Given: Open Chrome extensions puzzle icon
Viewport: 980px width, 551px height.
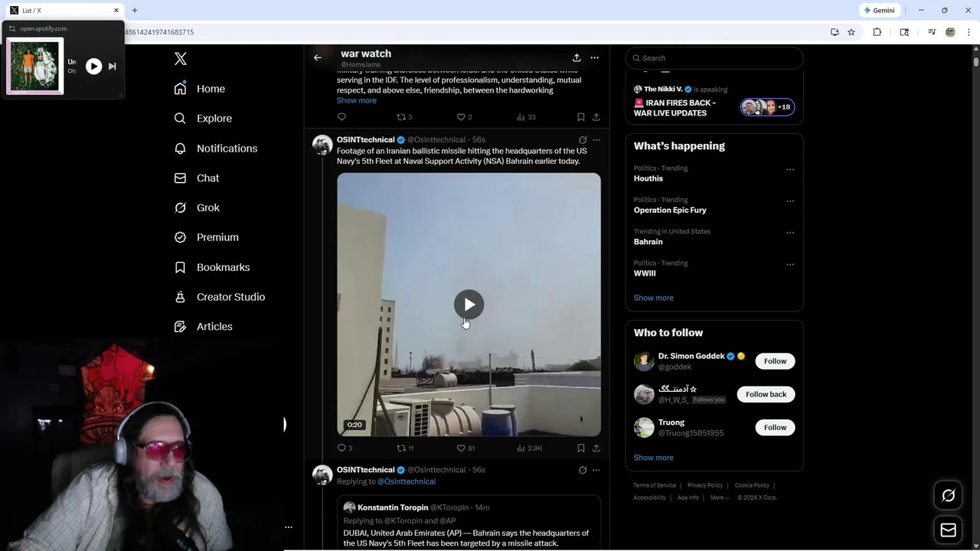Looking at the screenshot, I should 877,32.
